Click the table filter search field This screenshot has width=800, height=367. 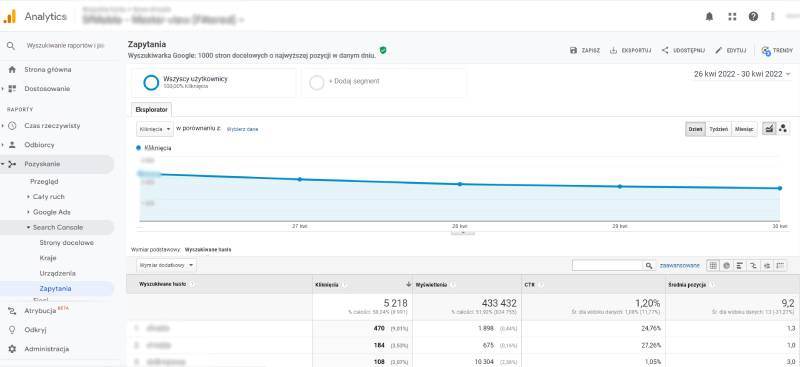coord(607,265)
